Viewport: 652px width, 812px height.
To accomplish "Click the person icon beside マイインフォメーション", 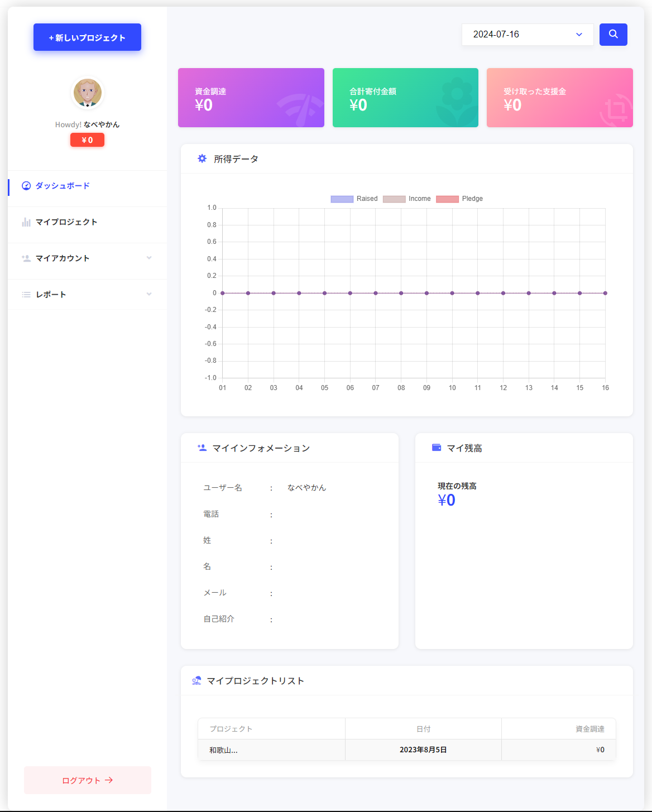I will pyautogui.click(x=202, y=448).
